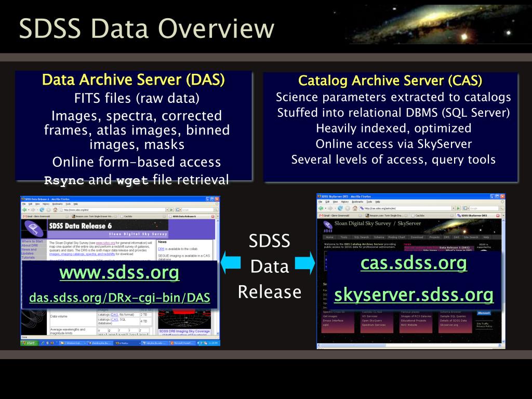The image size is (532, 399).
Task: Reload the page in SkyServer DR5 window
Action: 340,208
